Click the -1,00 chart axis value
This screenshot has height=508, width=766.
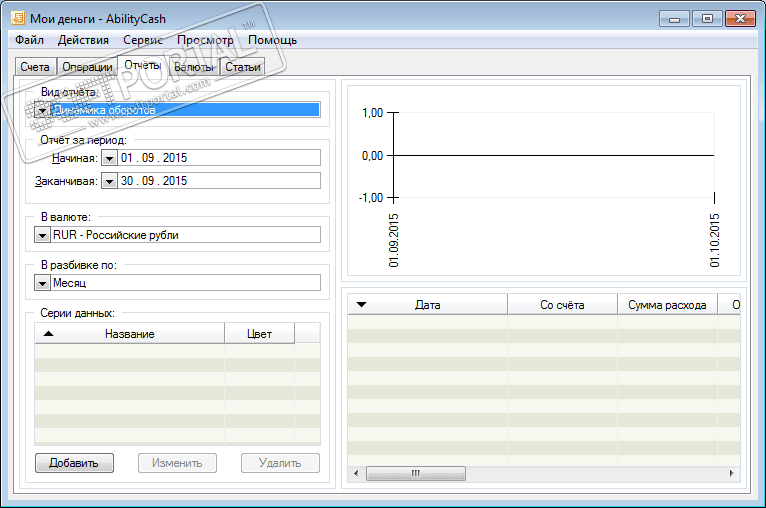pyautogui.click(x=371, y=198)
